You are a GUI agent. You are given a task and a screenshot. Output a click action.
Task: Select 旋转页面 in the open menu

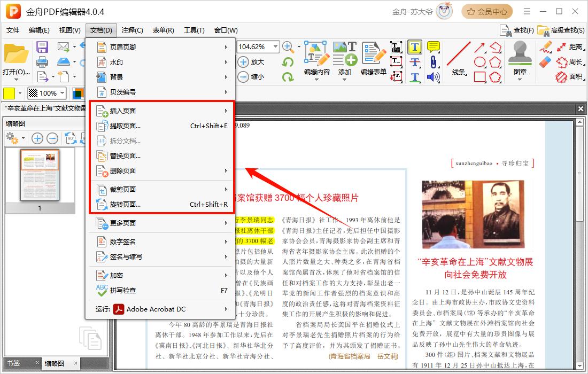(125, 204)
